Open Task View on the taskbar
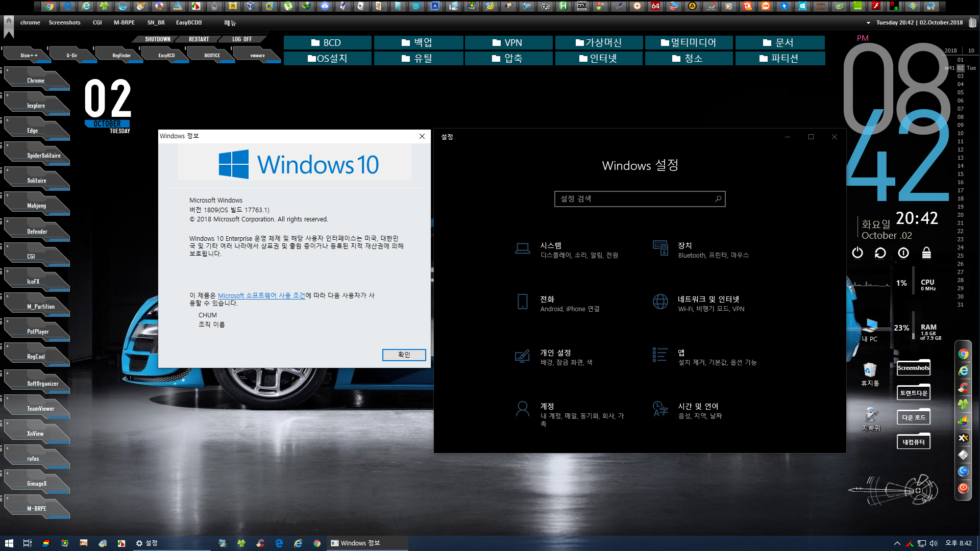 pyautogui.click(x=28, y=543)
